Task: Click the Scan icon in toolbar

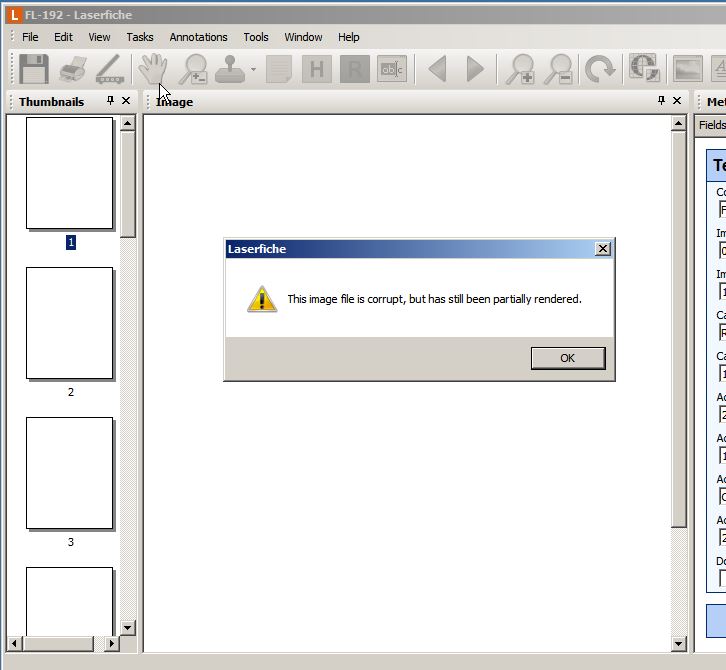Action: click(x=109, y=69)
